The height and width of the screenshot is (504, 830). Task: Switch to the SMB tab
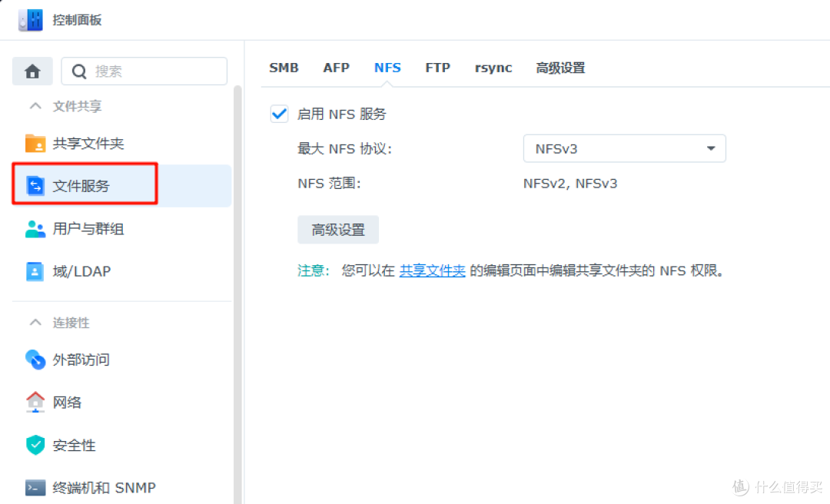click(284, 68)
